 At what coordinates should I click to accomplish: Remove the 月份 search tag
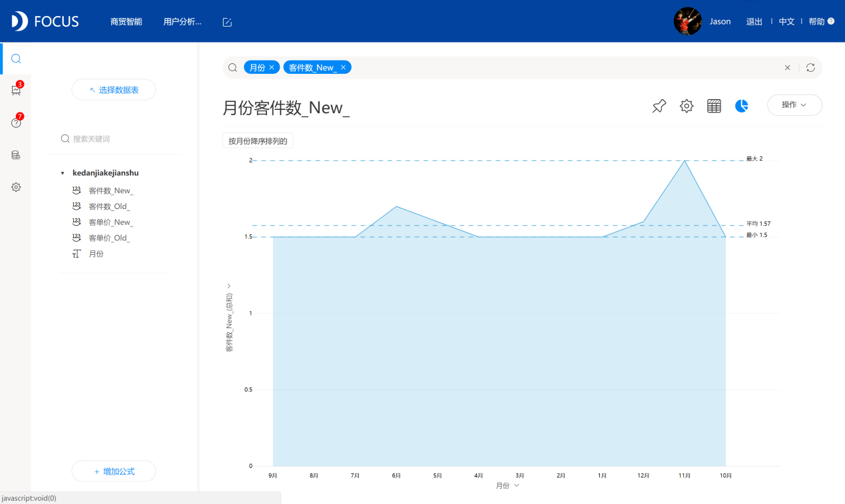(272, 67)
